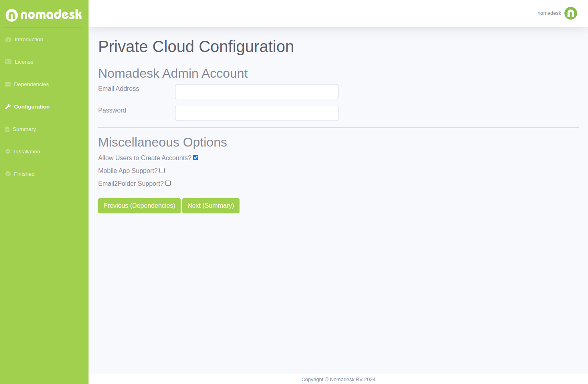588x384 pixels.
Task: Jump to the Summary step
Action: [24, 129]
